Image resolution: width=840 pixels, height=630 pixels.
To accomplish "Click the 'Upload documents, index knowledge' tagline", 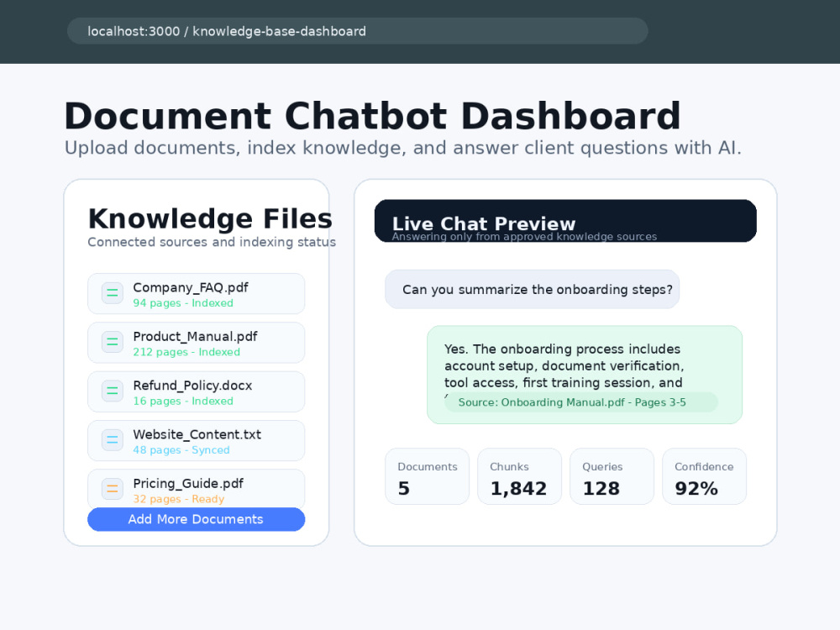I will click(403, 148).
